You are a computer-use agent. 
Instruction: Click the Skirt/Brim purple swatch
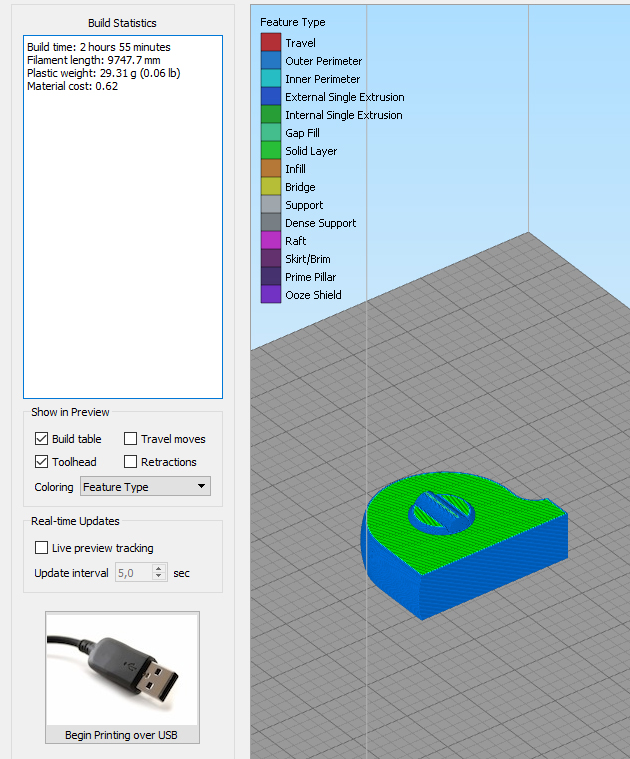coord(271,258)
